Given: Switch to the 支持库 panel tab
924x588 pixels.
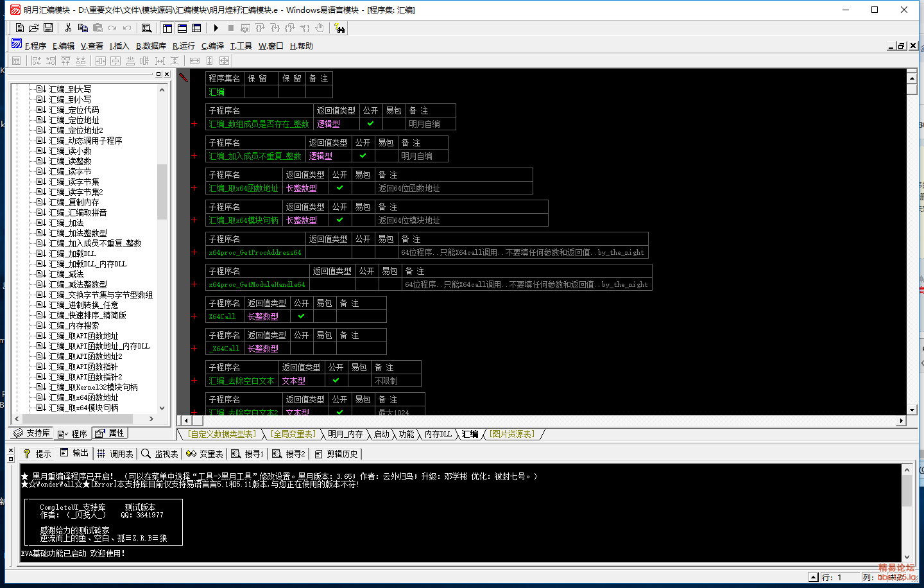Looking at the screenshot, I should (31, 433).
